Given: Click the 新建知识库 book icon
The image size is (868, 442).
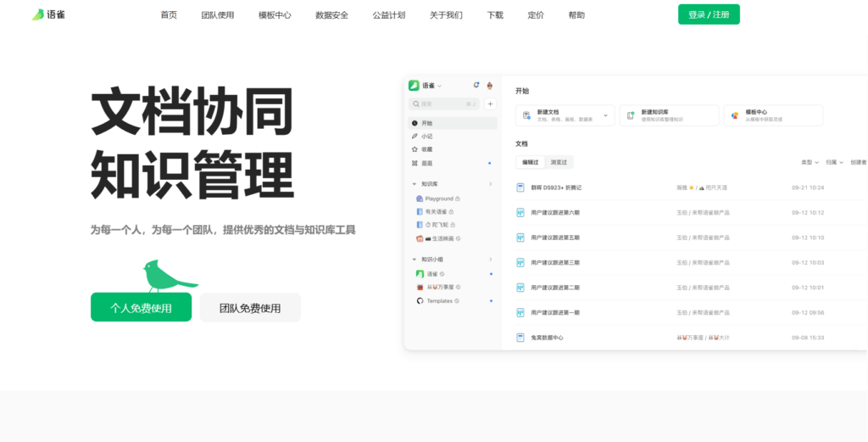Looking at the screenshot, I should point(631,115).
